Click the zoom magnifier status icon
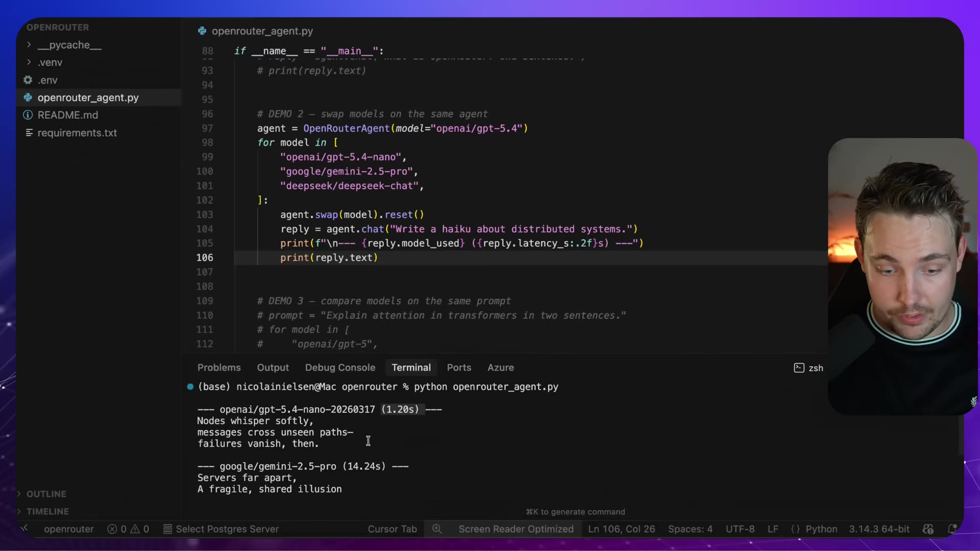This screenshot has width=980, height=551. coord(437,529)
